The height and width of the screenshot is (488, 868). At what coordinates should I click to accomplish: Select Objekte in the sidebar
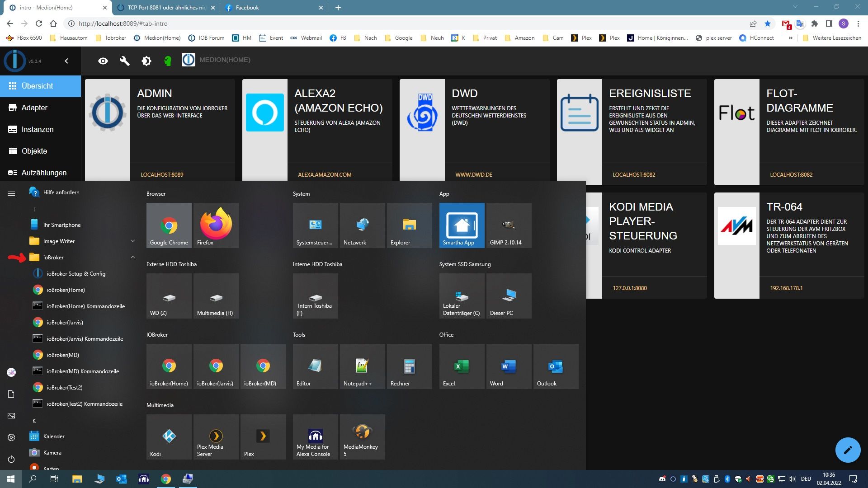pos(34,151)
